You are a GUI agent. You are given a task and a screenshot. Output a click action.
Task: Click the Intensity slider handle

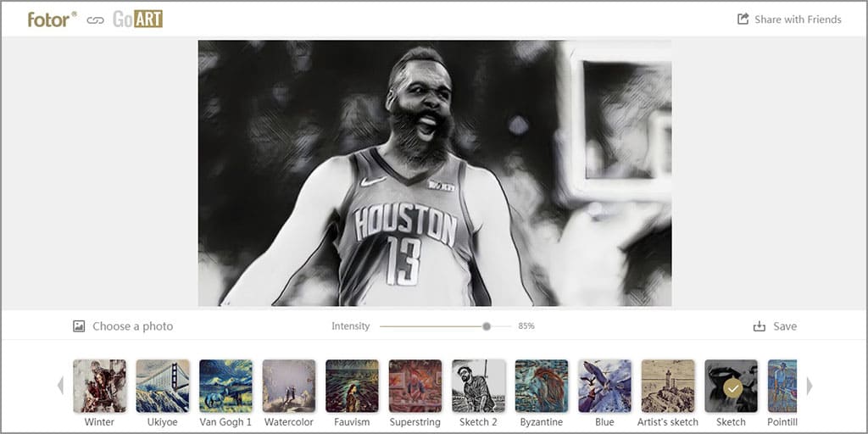(x=487, y=326)
